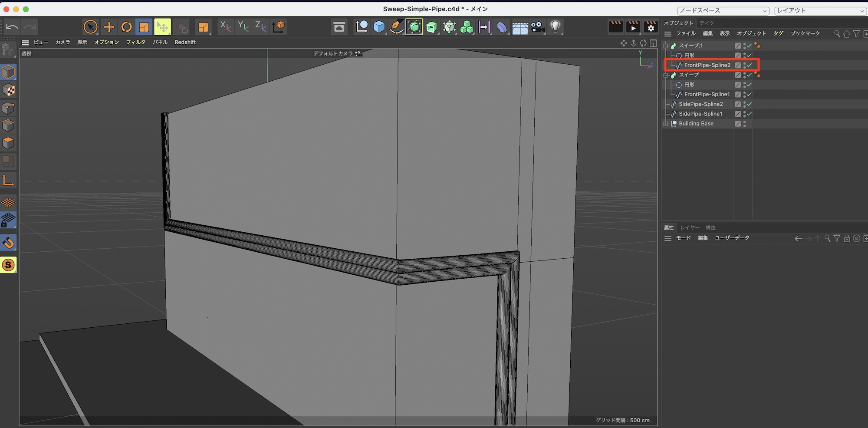Click the Phong tag on スイープ.1
The height and width of the screenshot is (428, 868).
pos(757,45)
